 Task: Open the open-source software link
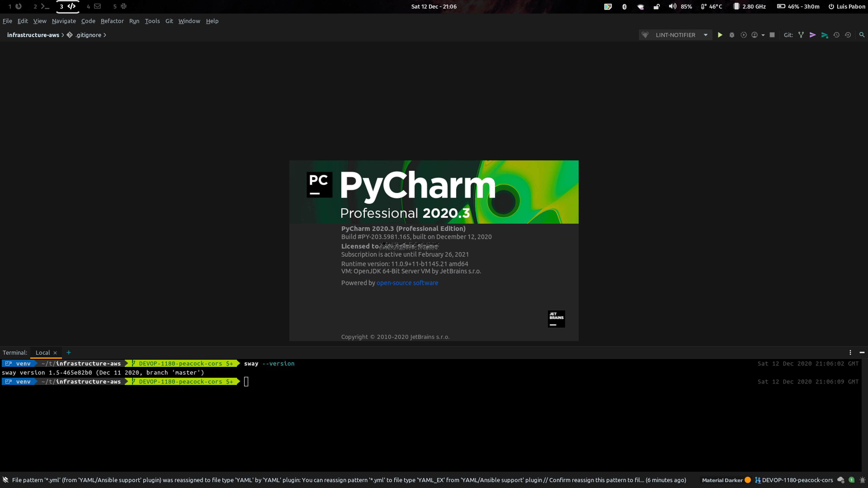pos(407,283)
